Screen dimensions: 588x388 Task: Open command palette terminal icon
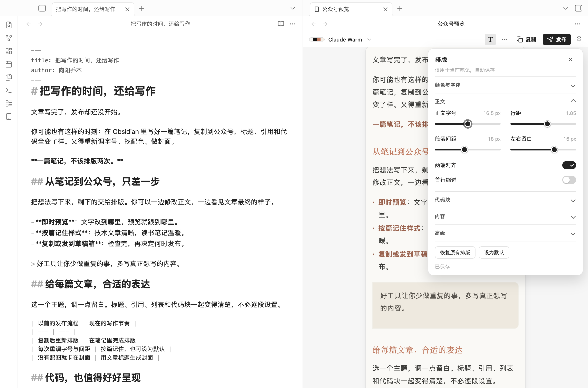click(9, 91)
